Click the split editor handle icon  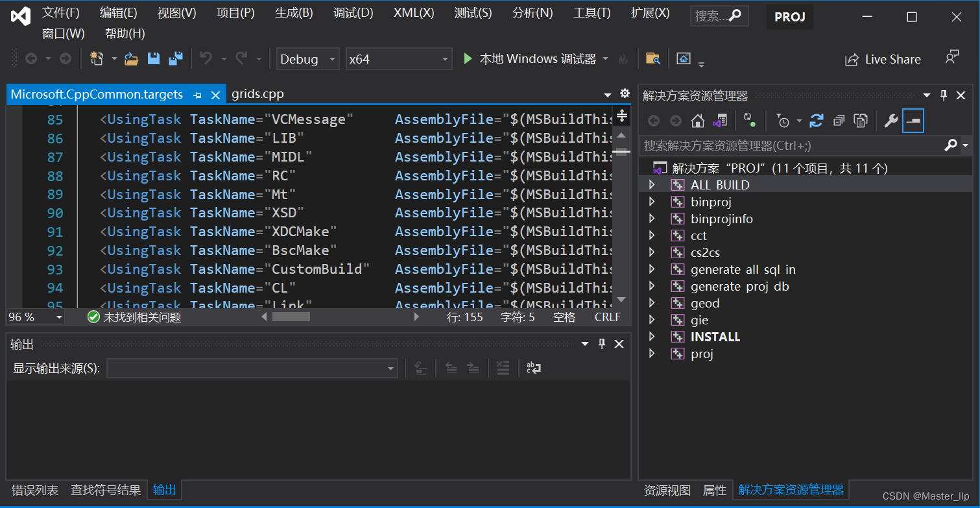pos(622,116)
